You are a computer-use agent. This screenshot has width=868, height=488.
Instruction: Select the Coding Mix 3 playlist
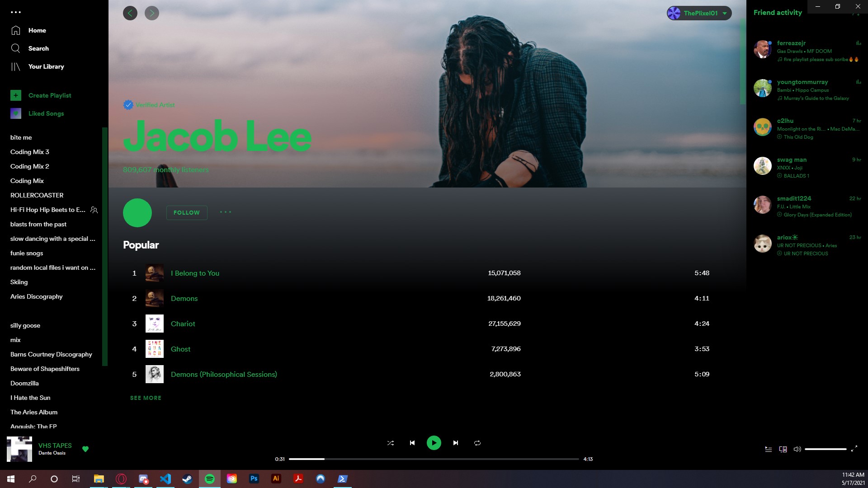click(x=30, y=152)
